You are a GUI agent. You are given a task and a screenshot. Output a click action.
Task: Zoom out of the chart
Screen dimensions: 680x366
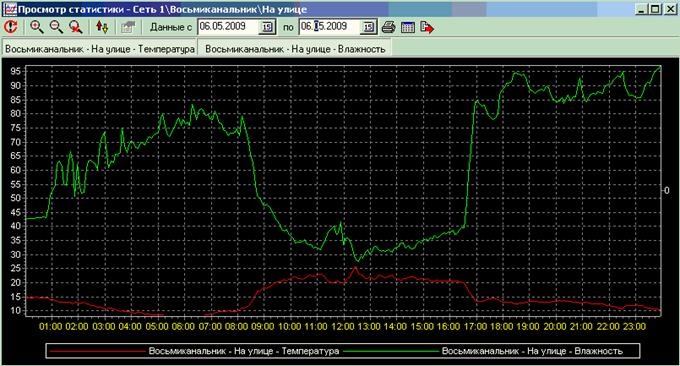[x=56, y=27]
